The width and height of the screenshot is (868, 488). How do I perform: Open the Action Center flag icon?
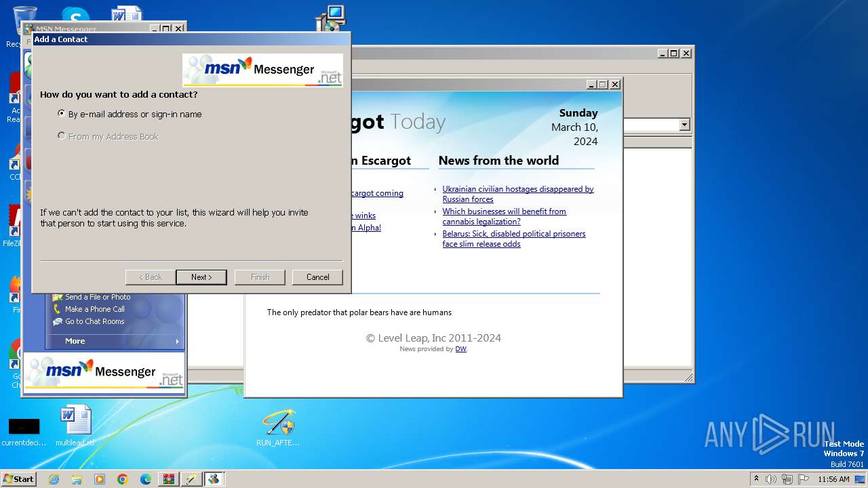(804, 479)
